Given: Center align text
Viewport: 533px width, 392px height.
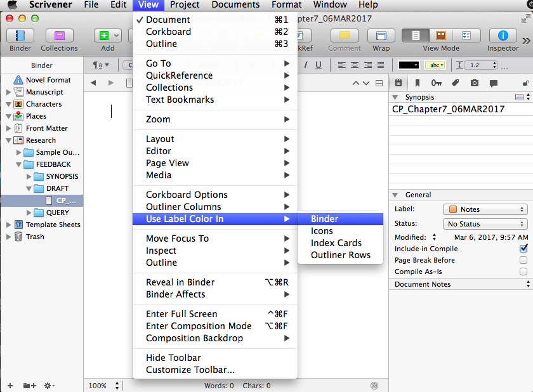Looking at the screenshot, I should pyautogui.click(x=355, y=65).
